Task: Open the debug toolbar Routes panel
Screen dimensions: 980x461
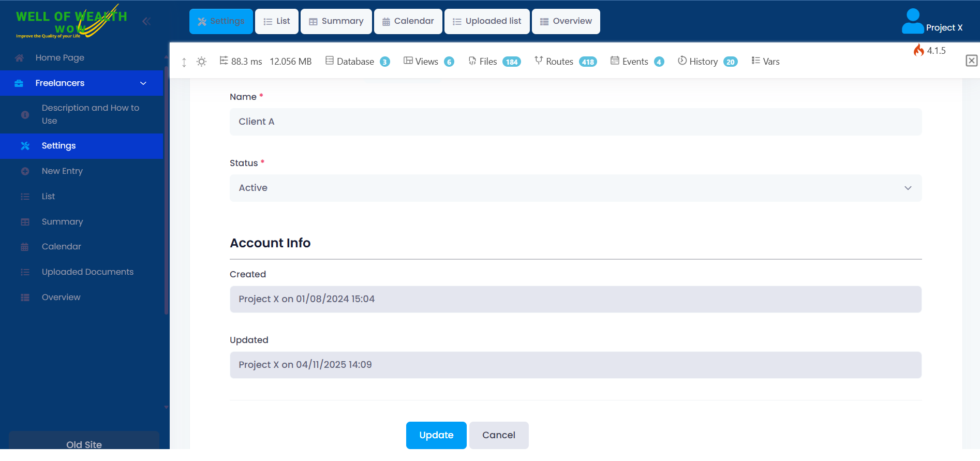Action: coord(566,62)
